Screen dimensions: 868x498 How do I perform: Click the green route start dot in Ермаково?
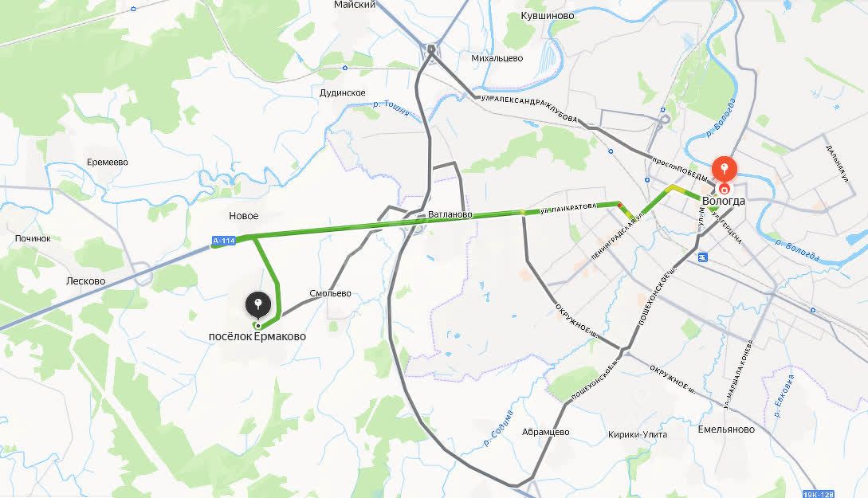pos(258,326)
